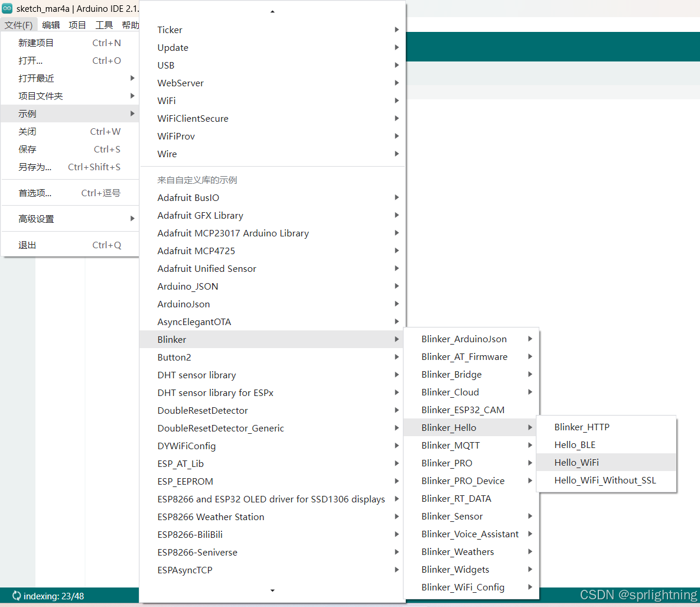Select the Hello_WiFi_Without_SSL example

[606, 480]
